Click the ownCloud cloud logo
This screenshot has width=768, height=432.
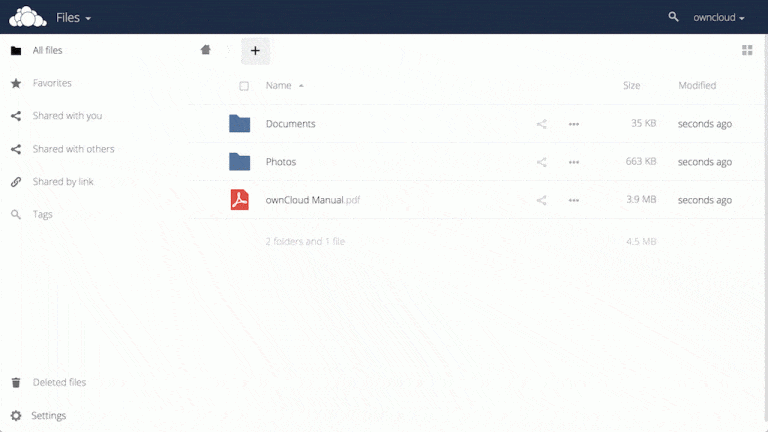tap(28, 17)
